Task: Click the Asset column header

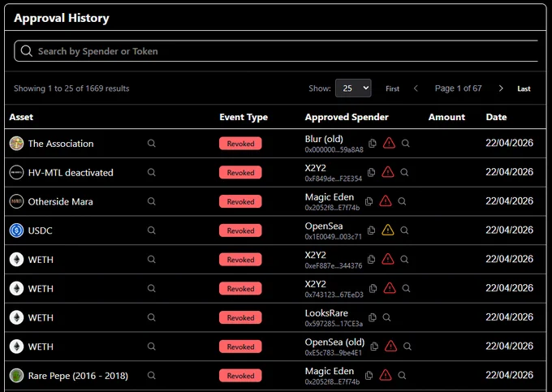Action: pos(21,117)
